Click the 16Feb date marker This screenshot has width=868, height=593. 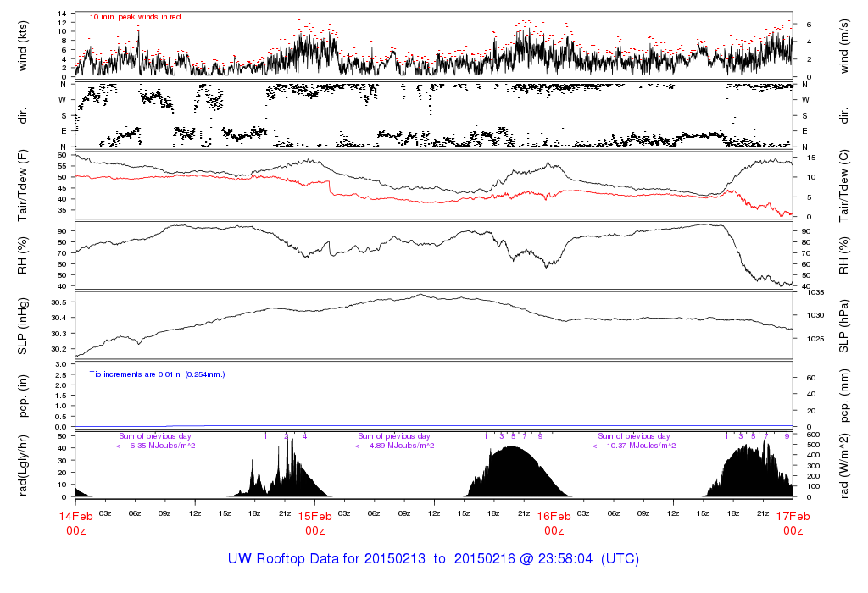click(x=554, y=516)
